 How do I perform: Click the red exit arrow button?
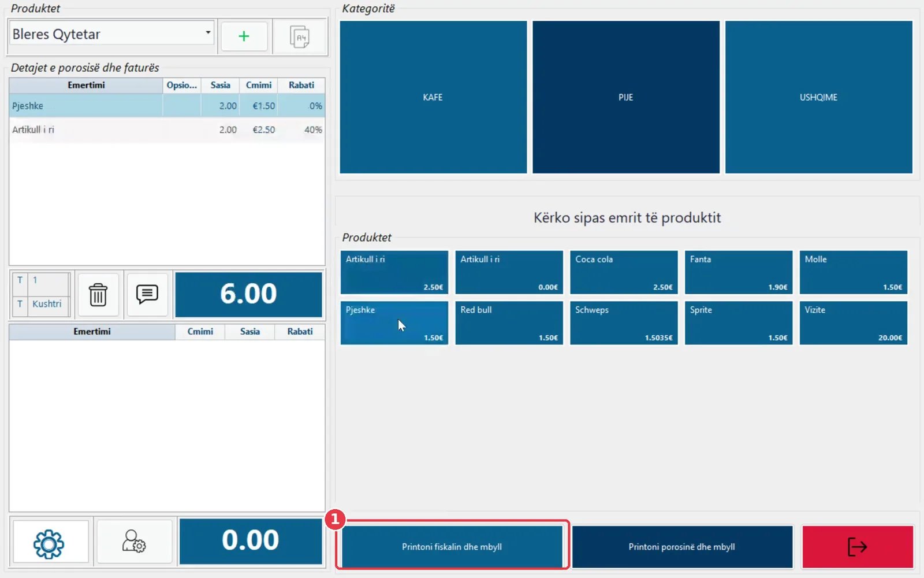click(858, 547)
